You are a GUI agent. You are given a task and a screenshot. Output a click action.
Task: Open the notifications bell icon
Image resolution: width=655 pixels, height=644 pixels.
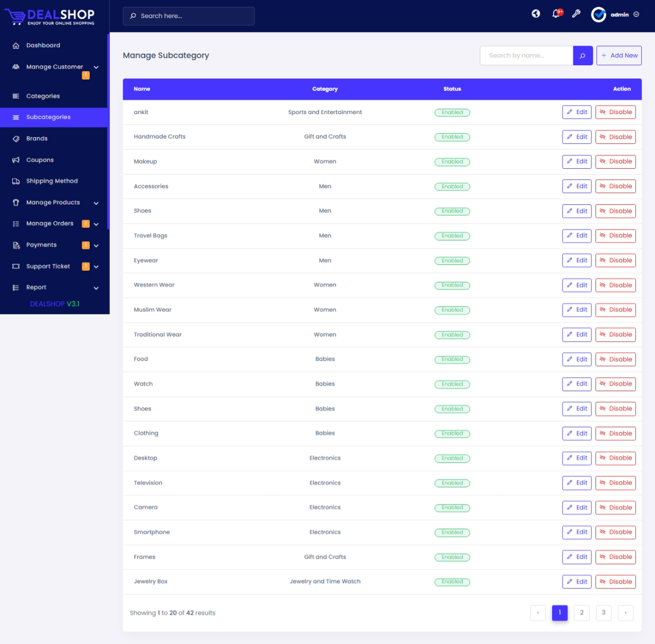tap(556, 14)
